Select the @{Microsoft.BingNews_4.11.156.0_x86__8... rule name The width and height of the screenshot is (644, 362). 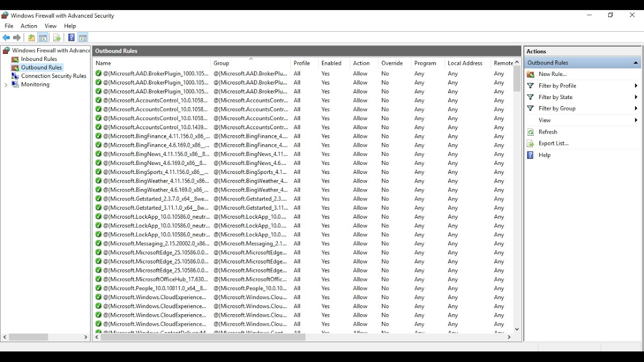click(x=156, y=154)
